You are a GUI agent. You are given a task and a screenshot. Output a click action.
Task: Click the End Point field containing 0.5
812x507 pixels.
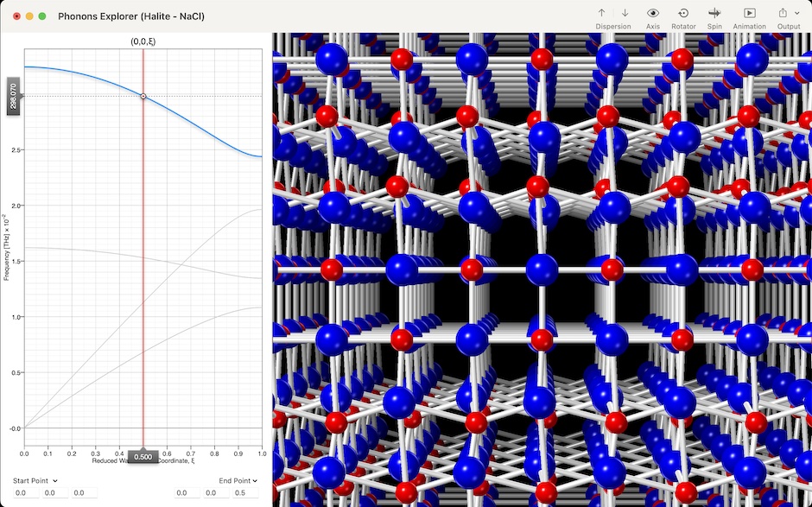click(x=244, y=493)
